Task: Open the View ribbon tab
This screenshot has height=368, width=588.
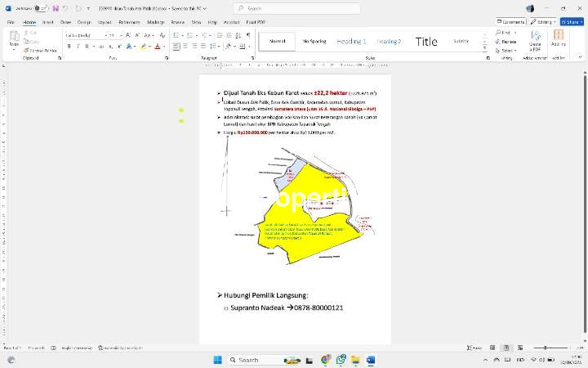Action: [x=196, y=22]
